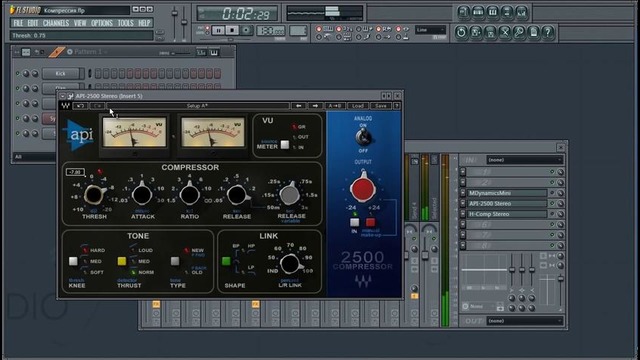The width and height of the screenshot is (640, 360).
Task: Stop playback in the transport panel
Action: [232, 31]
